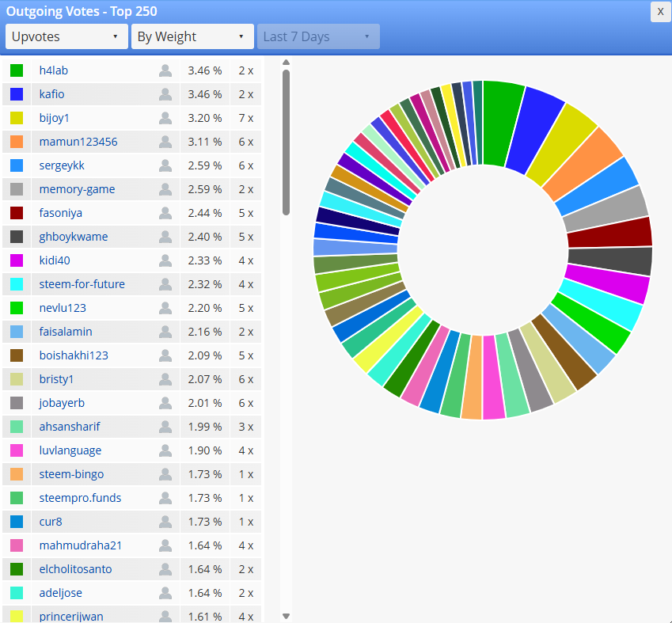Click the blue kafio color swatch
The image size is (672, 623).
coord(17,94)
